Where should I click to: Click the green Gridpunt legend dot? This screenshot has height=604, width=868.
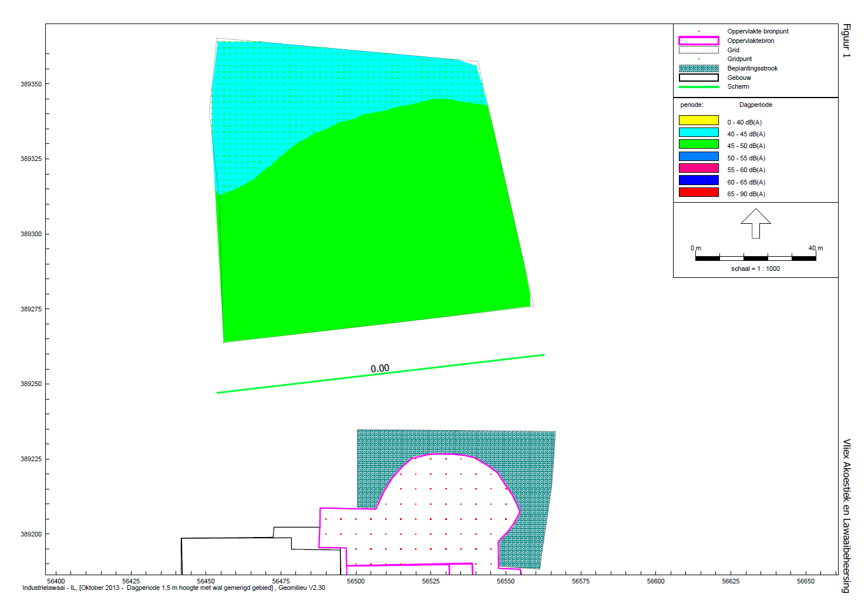click(698, 59)
